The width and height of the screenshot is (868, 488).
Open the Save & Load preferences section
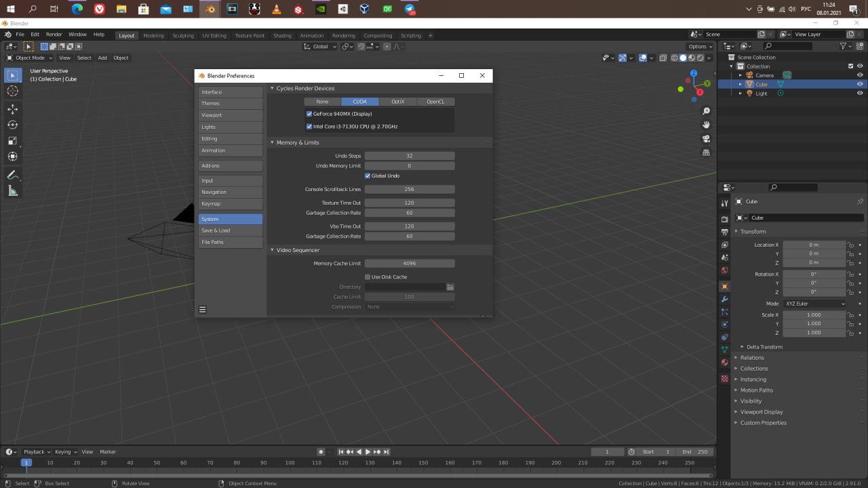(x=231, y=230)
